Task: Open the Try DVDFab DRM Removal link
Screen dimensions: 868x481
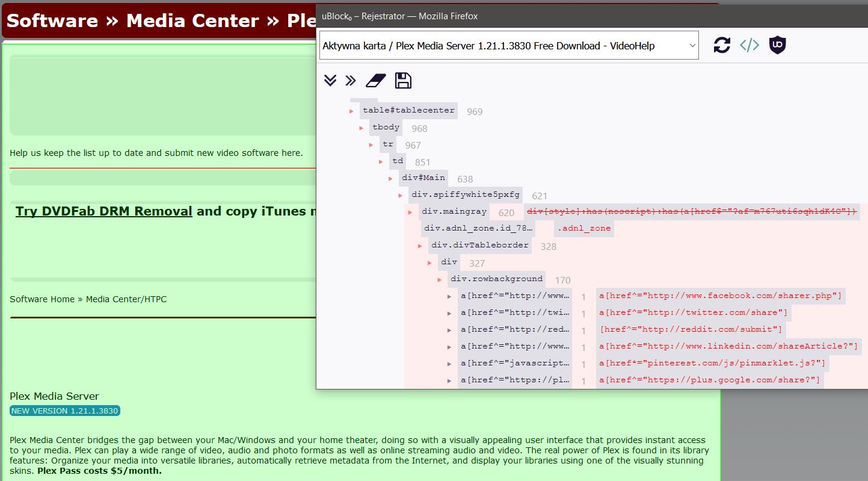Action: [104, 211]
